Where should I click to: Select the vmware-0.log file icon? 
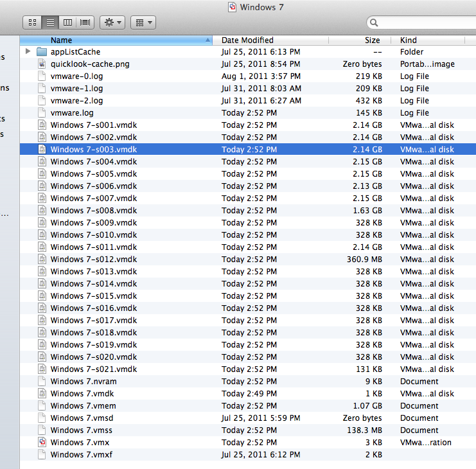(x=42, y=76)
